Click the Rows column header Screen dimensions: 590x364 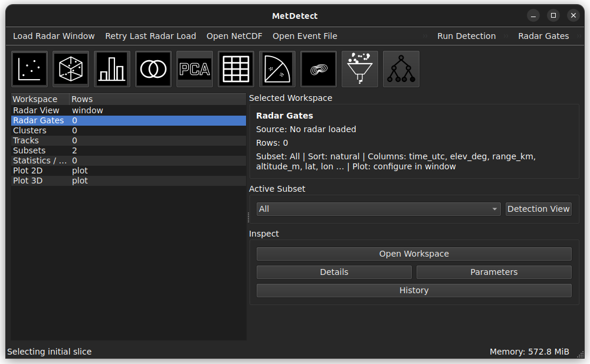[x=158, y=99]
